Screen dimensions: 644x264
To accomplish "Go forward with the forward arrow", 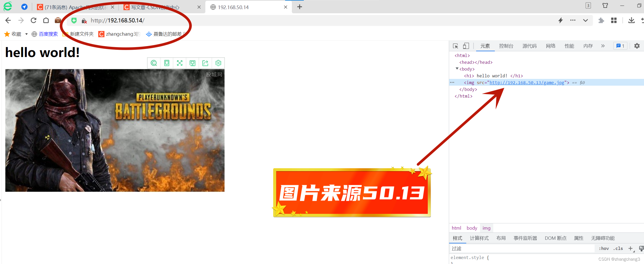I will [x=21, y=20].
